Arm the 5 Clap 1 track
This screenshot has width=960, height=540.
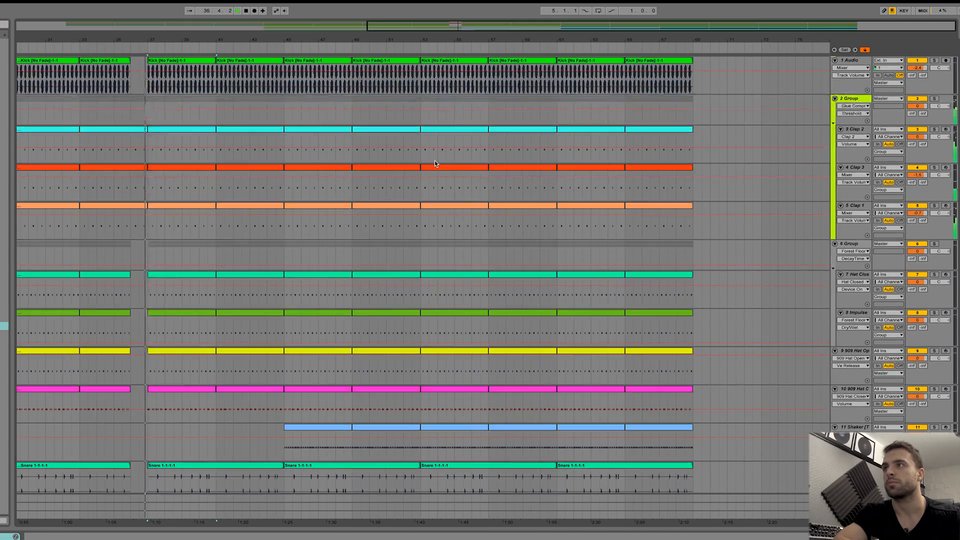tap(946, 206)
